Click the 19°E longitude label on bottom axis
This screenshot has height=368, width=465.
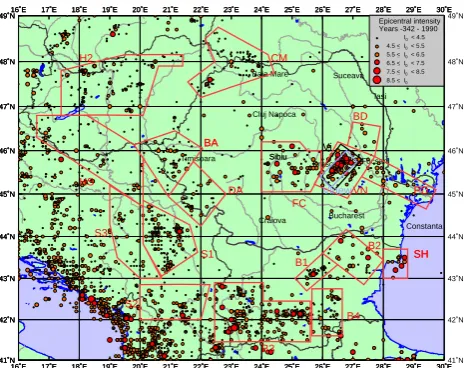click(x=110, y=365)
